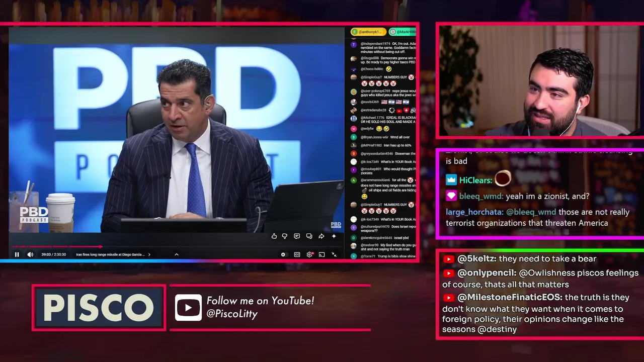Click the green B avatar of @BryanJones-w6r
Viewport: 644px width, 362px height.
[x=354, y=137]
